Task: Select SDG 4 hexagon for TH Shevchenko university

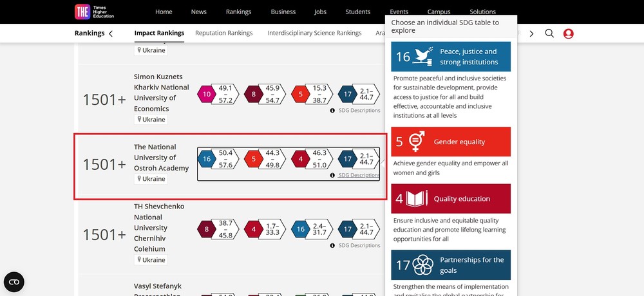Action: tap(253, 229)
